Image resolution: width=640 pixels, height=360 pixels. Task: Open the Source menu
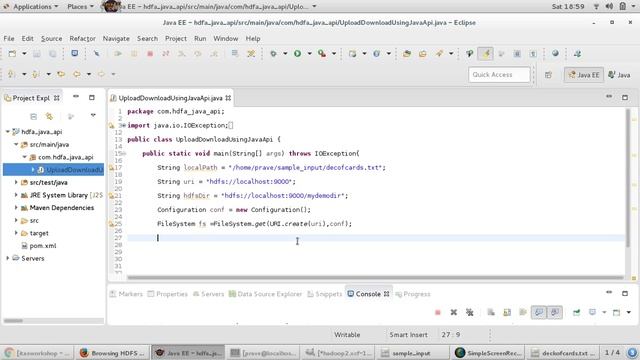point(51,38)
